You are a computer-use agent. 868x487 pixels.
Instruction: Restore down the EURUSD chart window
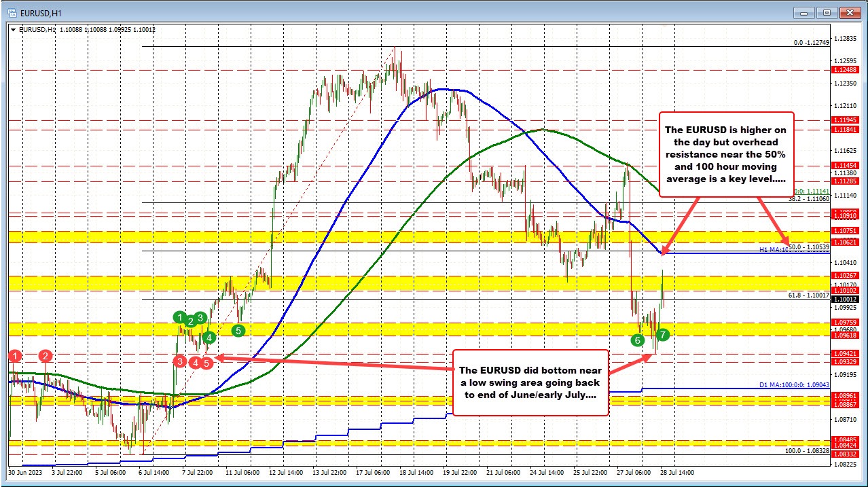tap(826, 12)
